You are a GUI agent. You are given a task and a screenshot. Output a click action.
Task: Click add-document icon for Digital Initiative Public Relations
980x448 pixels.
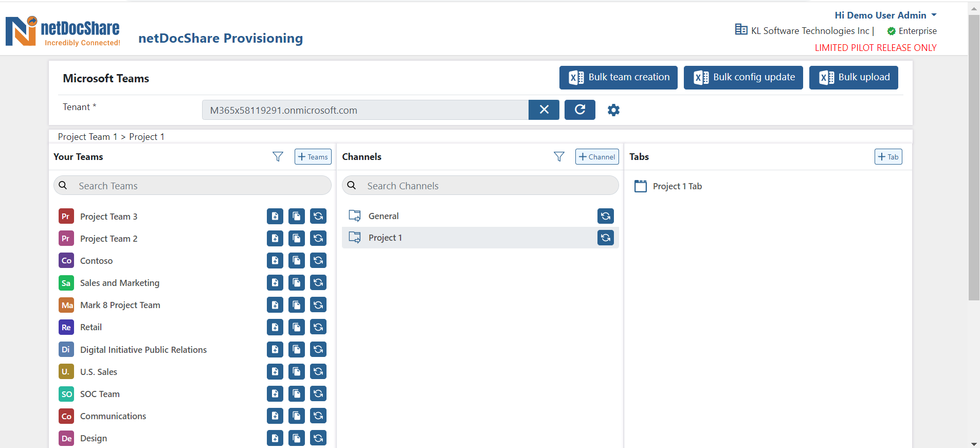coord(275,349)
